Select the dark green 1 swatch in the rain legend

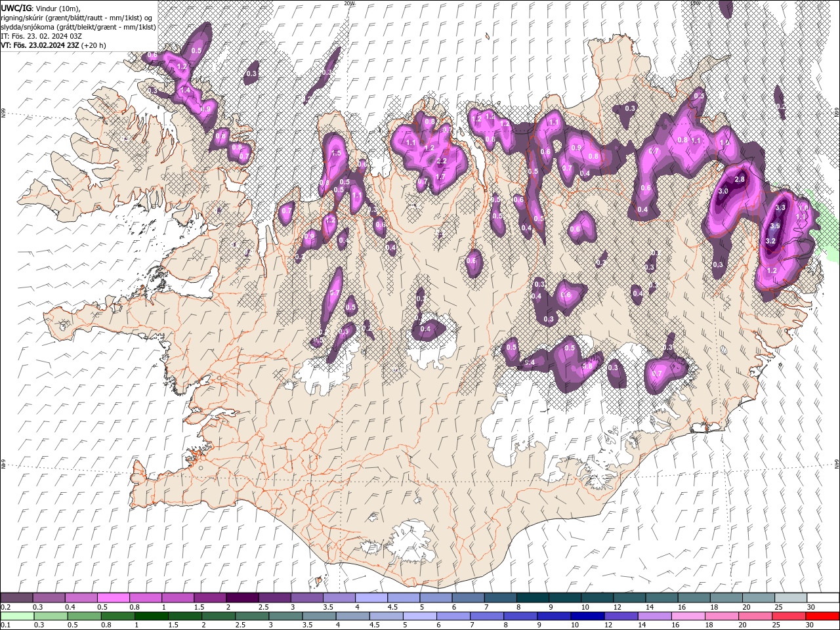pos(152,616)
